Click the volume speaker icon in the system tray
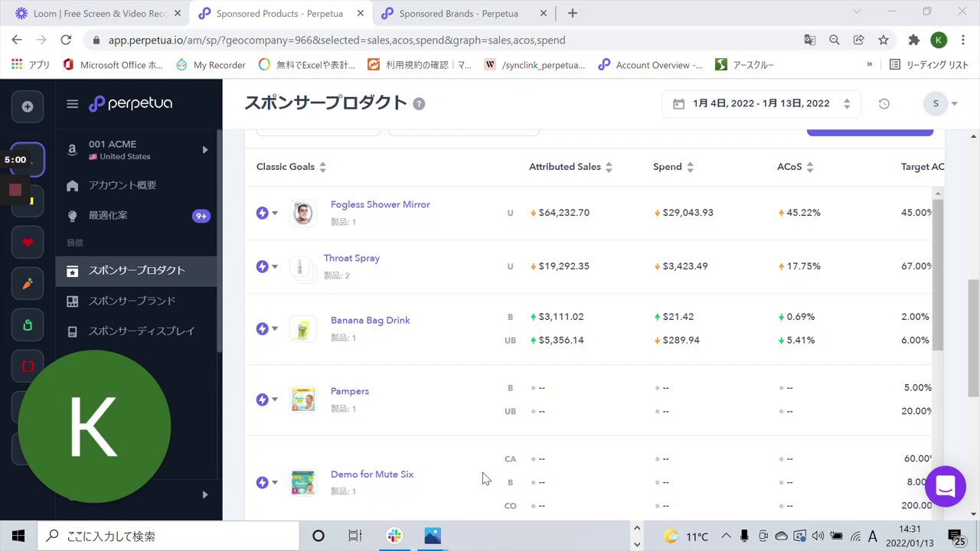This screenshot has height=551, width=980. (818, 536)
